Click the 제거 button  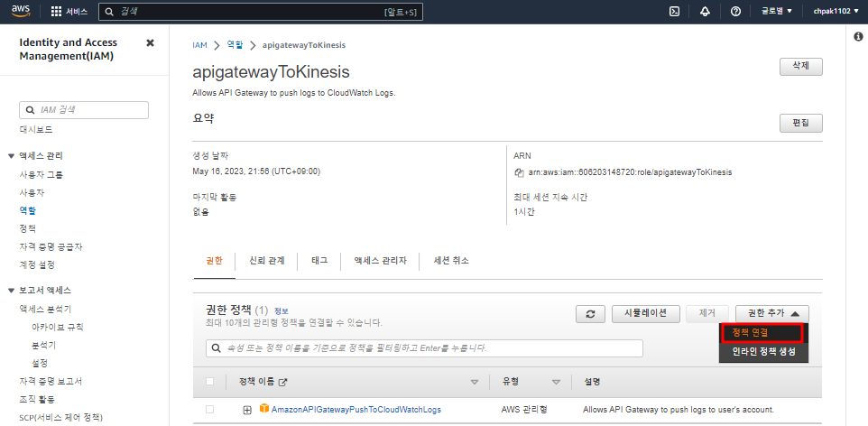point(706,313)
